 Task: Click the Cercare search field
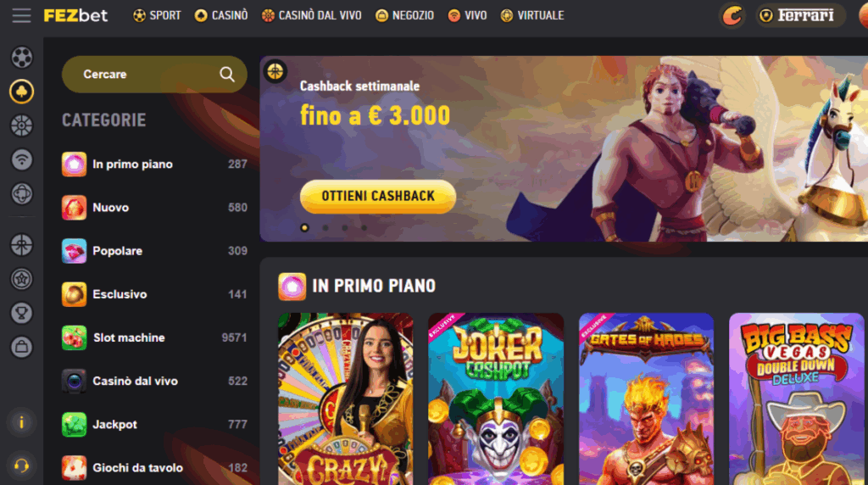coord(154,74)
